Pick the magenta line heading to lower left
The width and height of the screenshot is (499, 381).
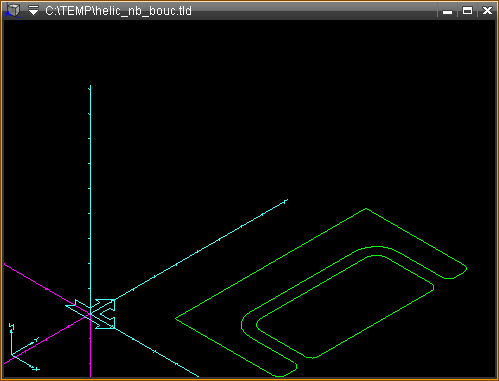(46, 339)
